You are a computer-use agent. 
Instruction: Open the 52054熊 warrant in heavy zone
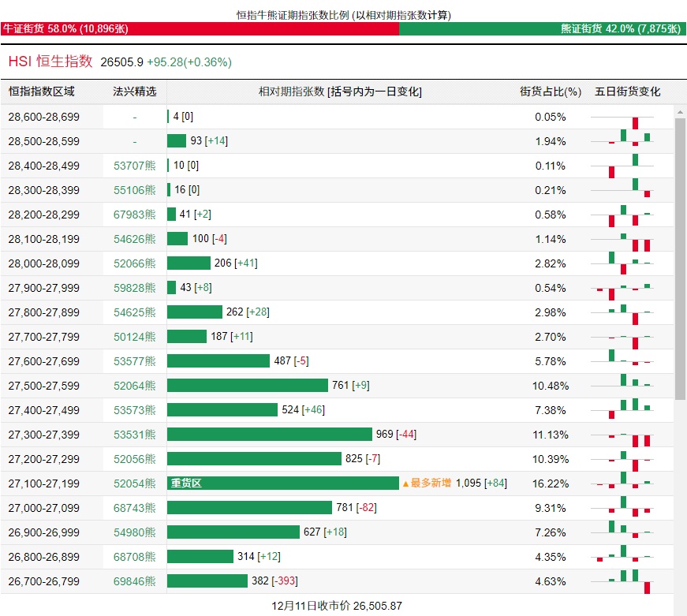click(134, 483)
